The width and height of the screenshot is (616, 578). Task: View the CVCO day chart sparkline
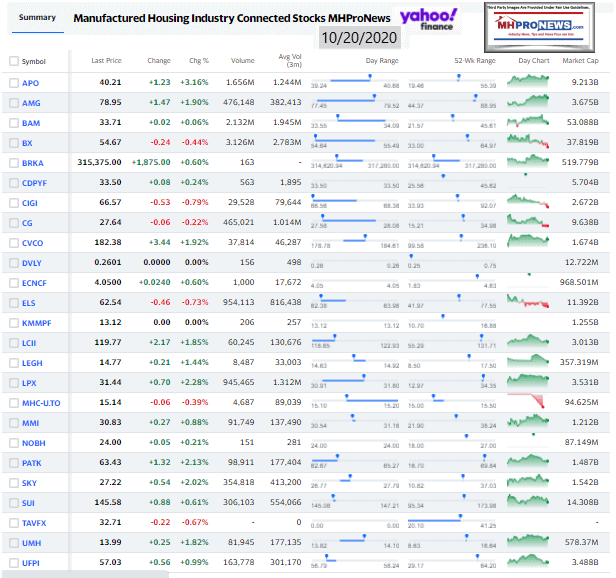527,240
